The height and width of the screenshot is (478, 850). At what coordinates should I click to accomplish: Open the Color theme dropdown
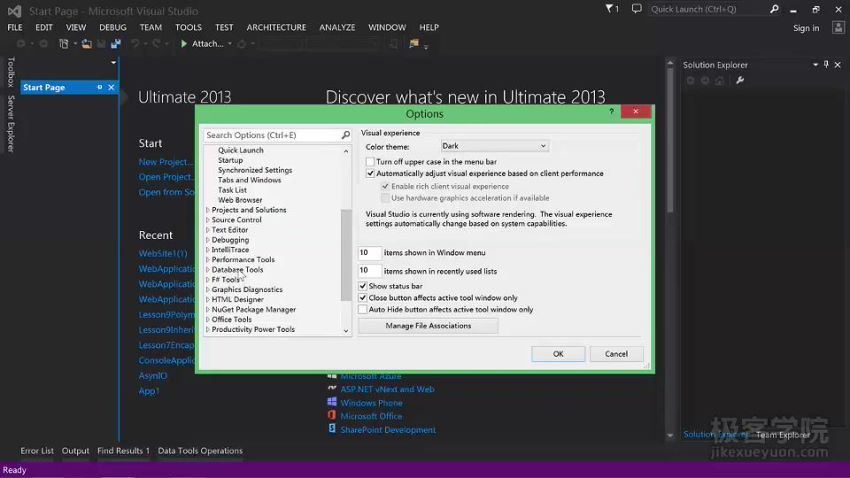[494, 146]
